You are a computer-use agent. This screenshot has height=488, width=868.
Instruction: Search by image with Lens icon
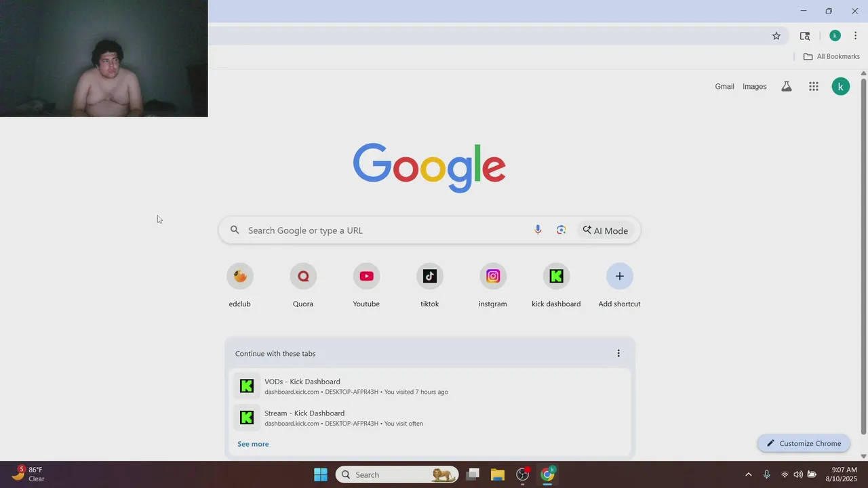(x=561, y=230)
